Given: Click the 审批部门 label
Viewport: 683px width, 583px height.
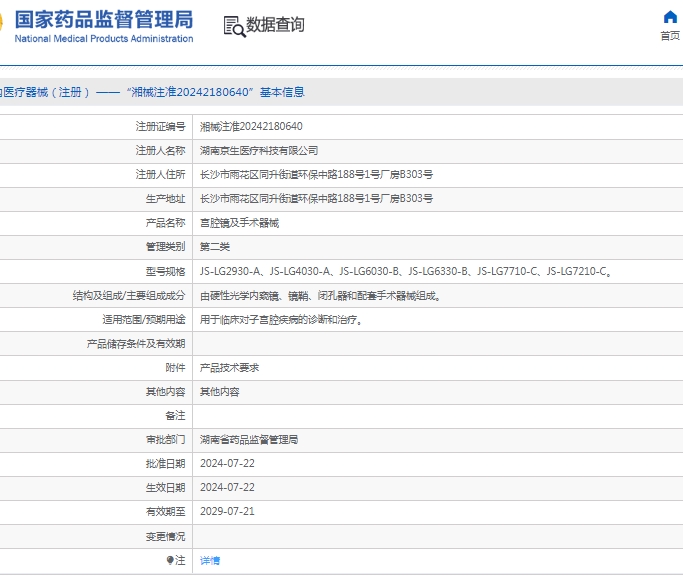Looking at the screenshot, I should (166, 440).
